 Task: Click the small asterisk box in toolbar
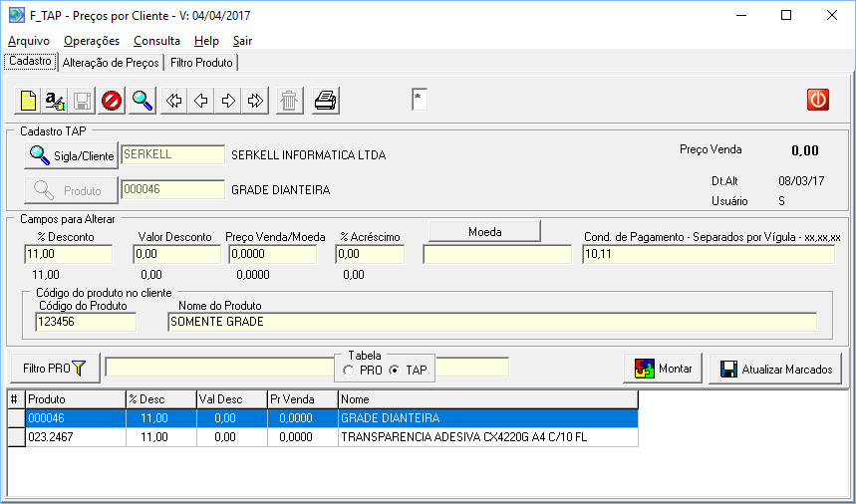[420, 100]
